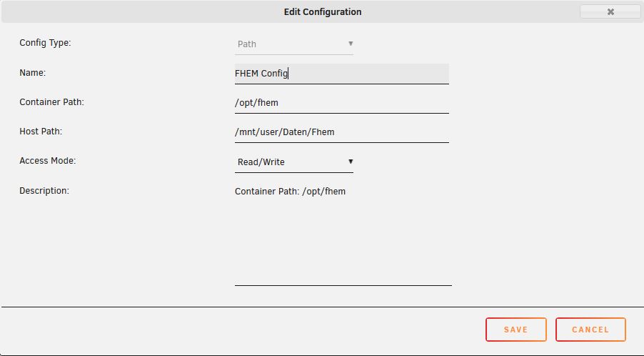644x356 pixels.
Task: Click the Access Mode label
Action: point(48,161)
